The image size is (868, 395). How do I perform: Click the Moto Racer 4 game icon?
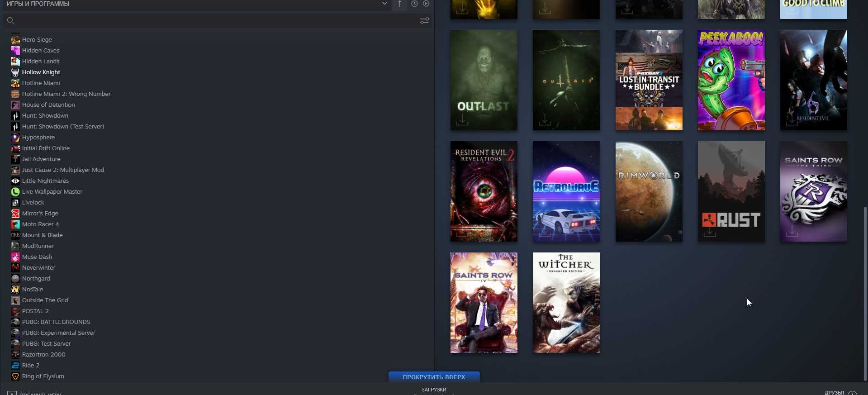click(x=15, y=224)
